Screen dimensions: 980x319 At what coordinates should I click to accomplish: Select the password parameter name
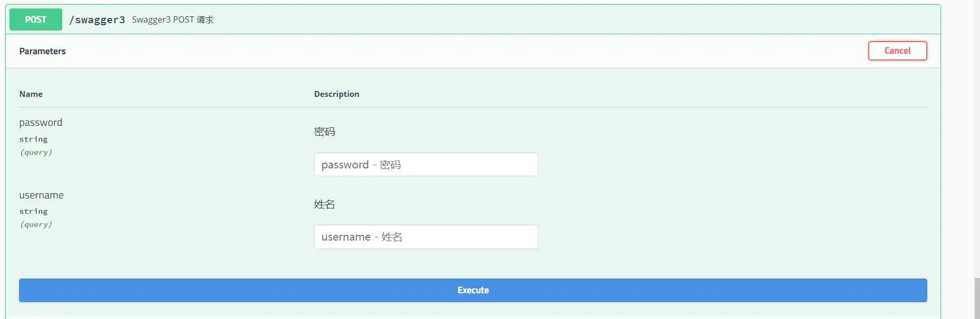click(41, 123)
